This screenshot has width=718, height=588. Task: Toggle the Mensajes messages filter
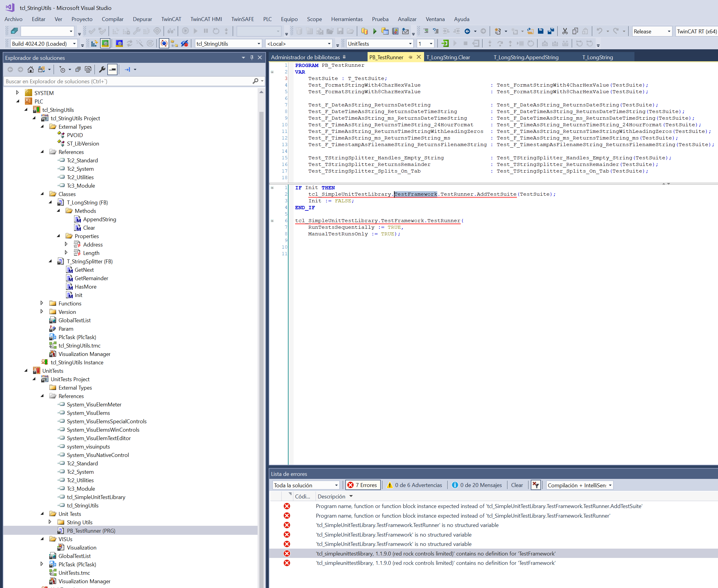point(477,485)
